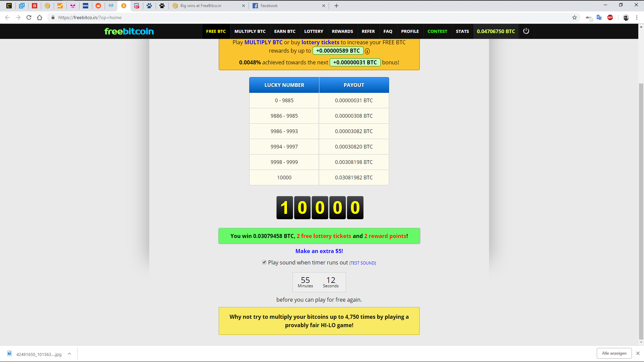Open the pinned blue windows icon tab
The height and width of the screenshot is (362, 644).
22,6
